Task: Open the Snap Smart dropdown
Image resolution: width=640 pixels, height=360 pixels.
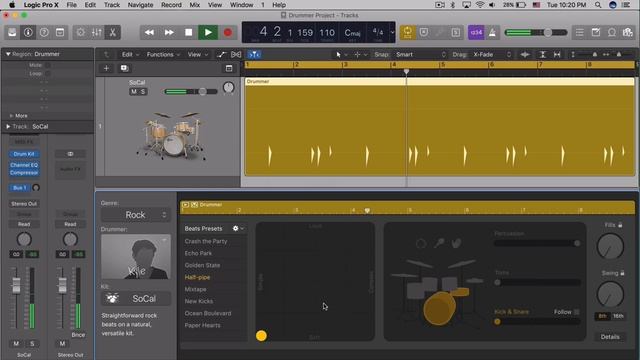Action: coord(420,54)
